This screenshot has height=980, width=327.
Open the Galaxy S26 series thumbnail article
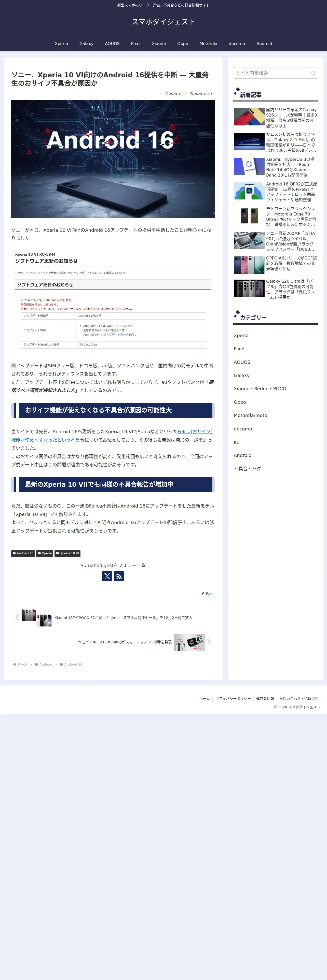[x=249, y=117]
